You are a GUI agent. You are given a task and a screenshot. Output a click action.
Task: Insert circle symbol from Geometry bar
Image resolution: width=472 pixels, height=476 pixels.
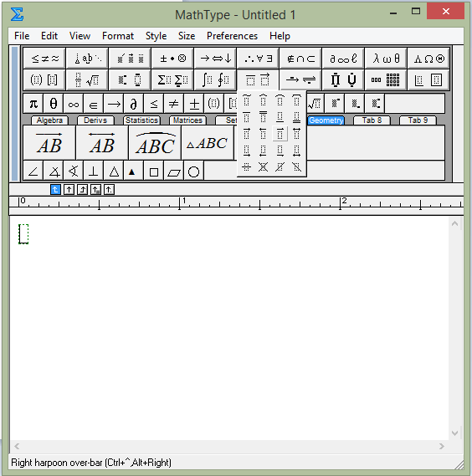194,171
